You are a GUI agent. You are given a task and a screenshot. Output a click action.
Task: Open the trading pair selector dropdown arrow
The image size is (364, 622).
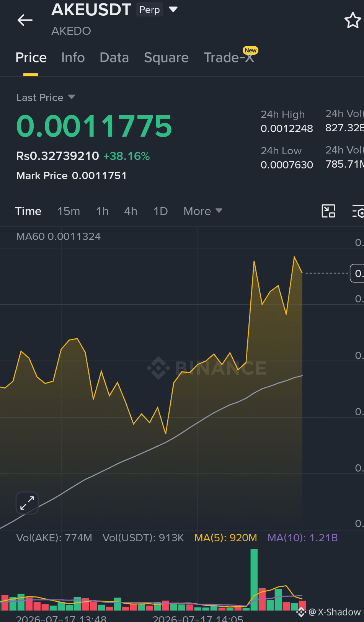[173, 9]
